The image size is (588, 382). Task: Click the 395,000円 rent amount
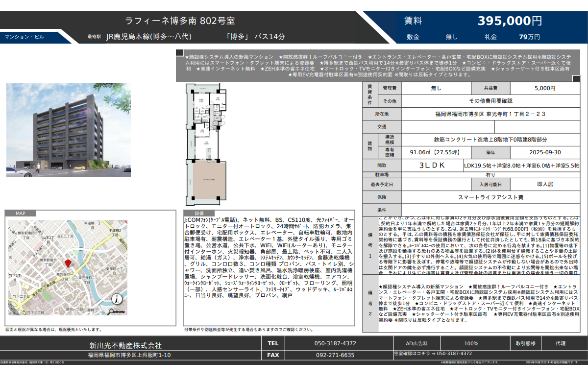(510, 21)
